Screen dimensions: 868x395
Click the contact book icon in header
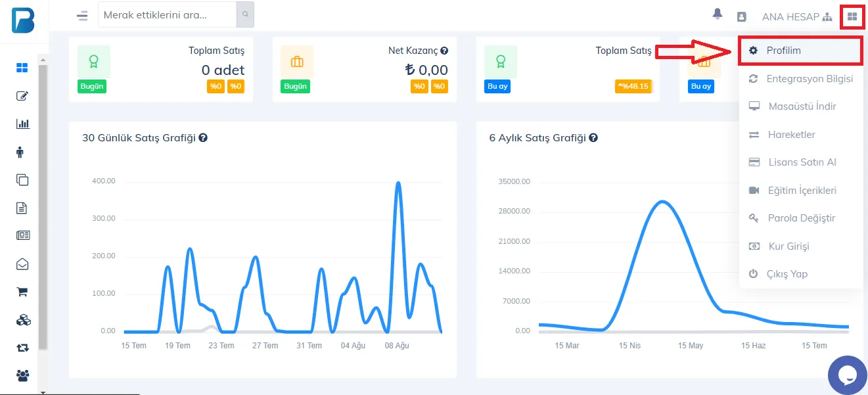[742, 16]
